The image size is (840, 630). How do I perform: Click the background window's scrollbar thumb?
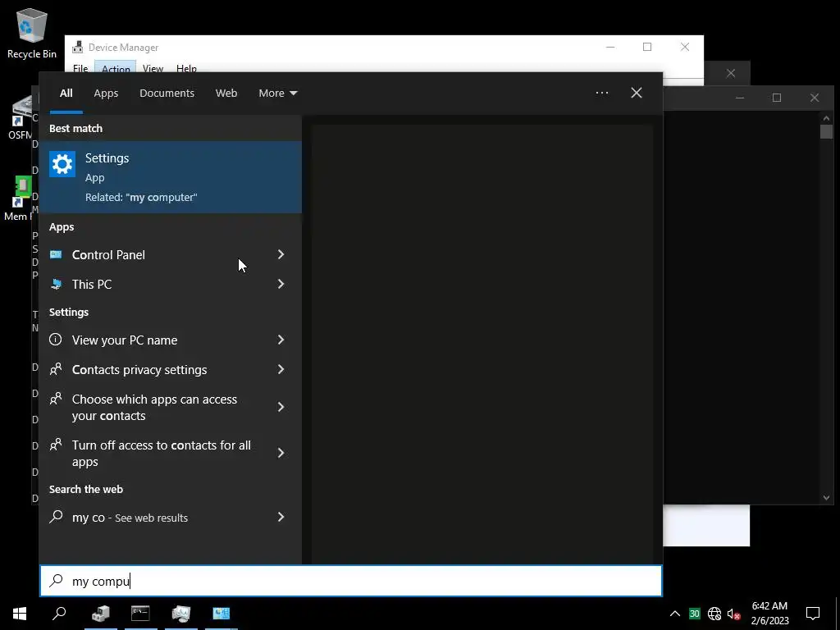pyautogui.click(x=826, y=132)
